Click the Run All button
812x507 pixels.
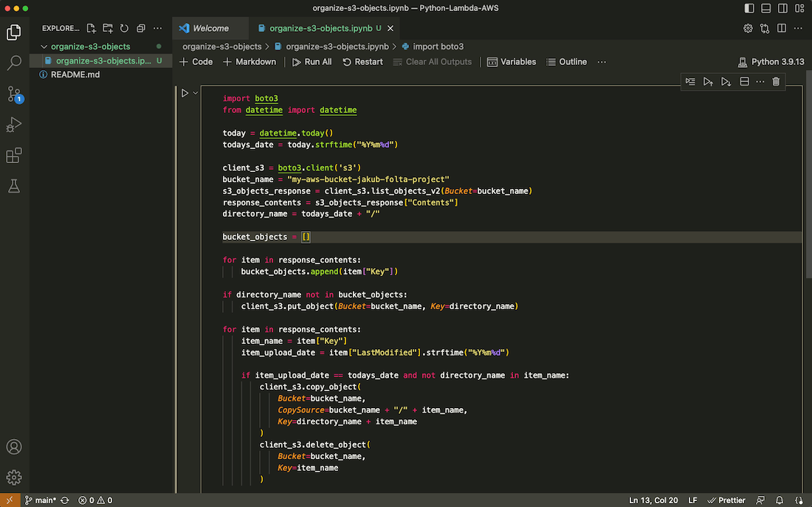tap(312, 62)
